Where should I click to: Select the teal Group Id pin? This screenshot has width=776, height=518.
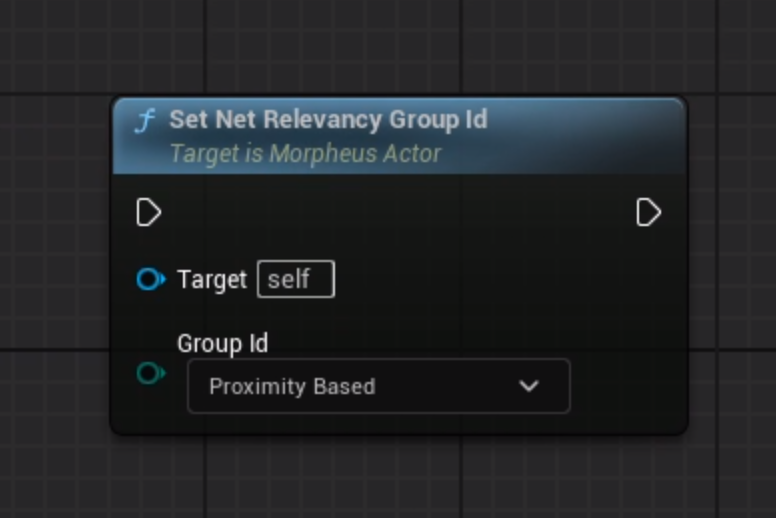tap(149, 373)
